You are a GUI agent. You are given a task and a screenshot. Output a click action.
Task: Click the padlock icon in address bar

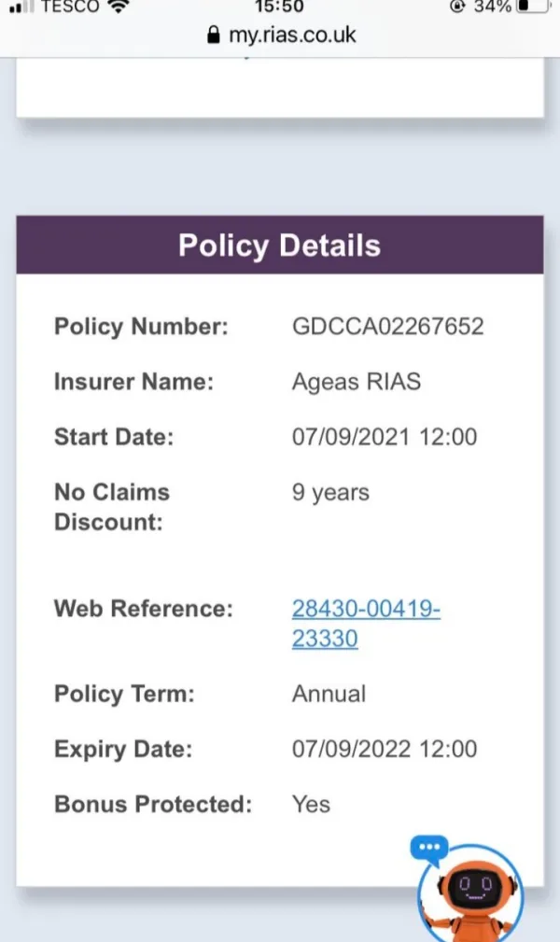(214, 35)
